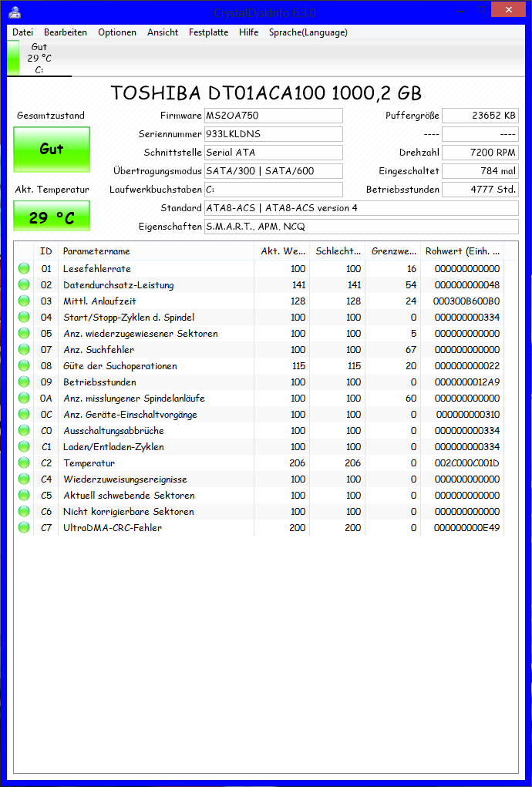Open the Hilfe menu

point(249,32)
